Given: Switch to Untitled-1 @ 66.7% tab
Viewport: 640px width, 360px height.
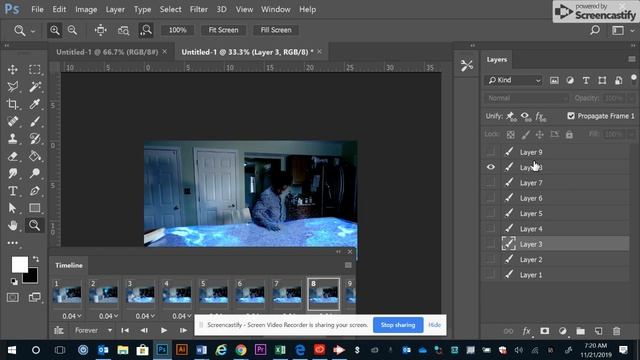Looking at the screenshot, I should (107, 52).
